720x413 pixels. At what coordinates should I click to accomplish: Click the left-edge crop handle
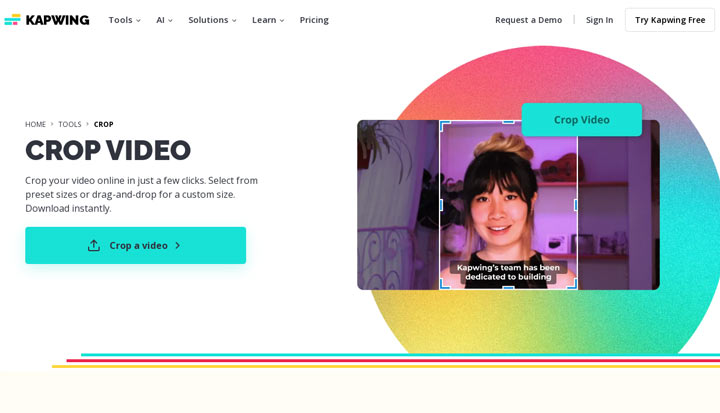[x=441, y=205]
